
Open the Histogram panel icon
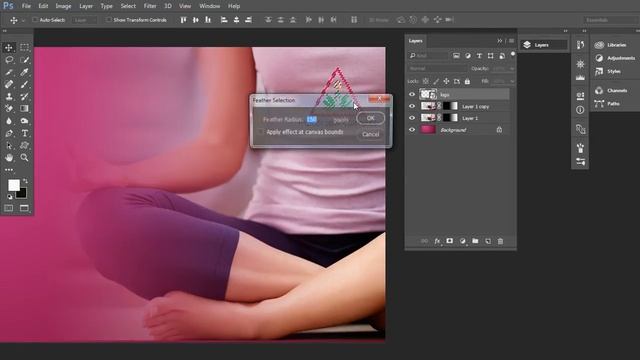coord(580,78)
